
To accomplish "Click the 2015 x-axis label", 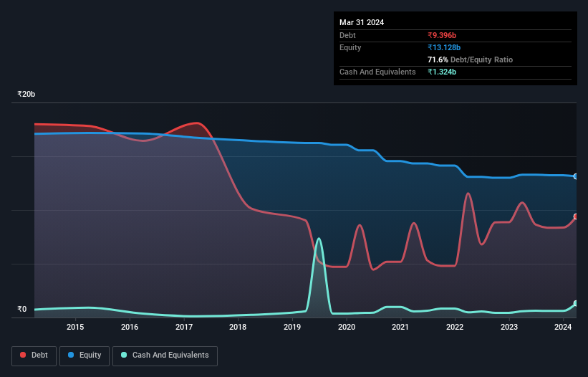I will coord(75,327).
